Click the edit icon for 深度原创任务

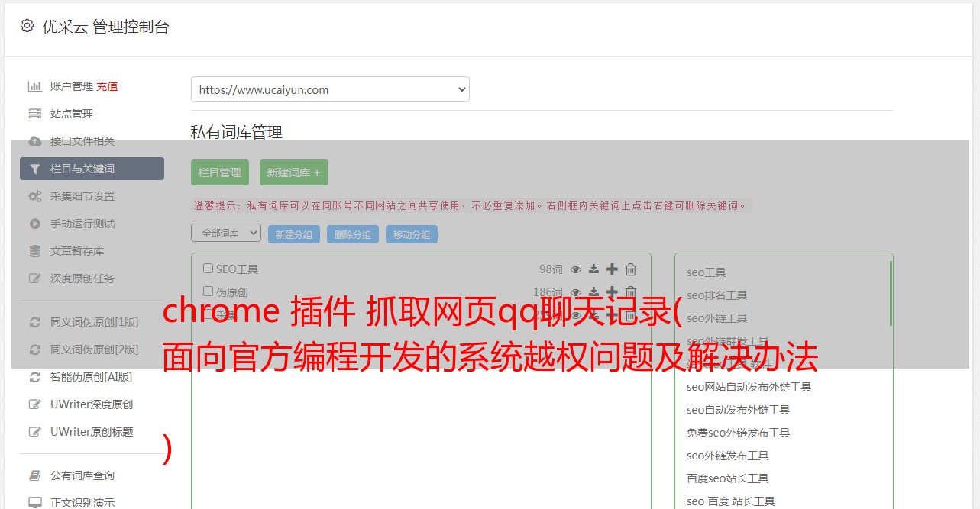(x=34, y=279)
